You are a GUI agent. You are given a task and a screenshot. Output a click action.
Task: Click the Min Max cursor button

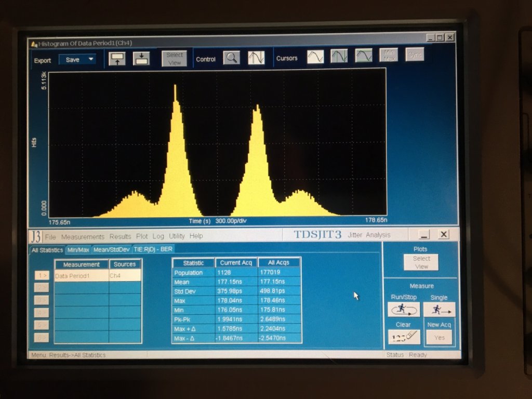[389, 55]
